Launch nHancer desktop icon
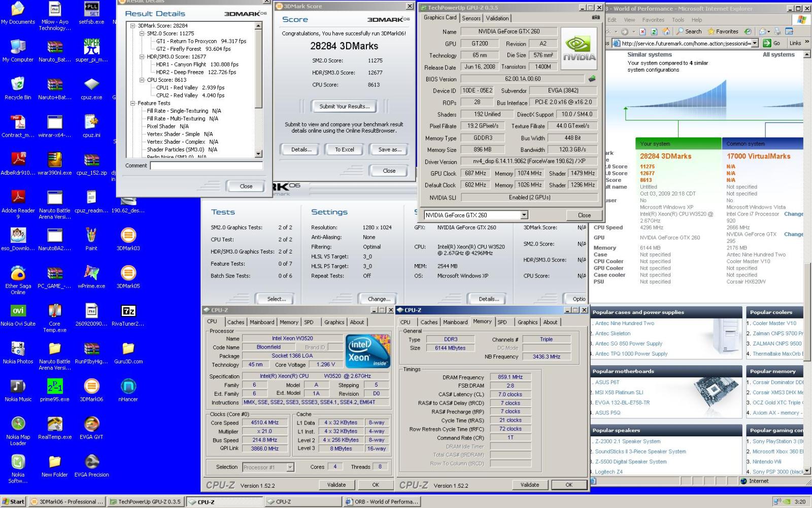Screen dimensions: 812x508 [x=128, y=390]
